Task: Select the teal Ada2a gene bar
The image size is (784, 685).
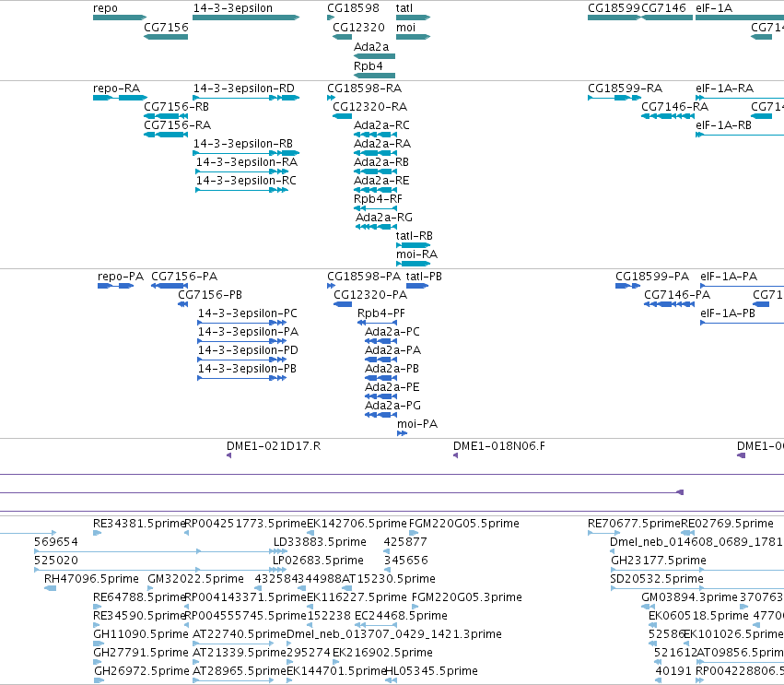Action: click(375, 56)
